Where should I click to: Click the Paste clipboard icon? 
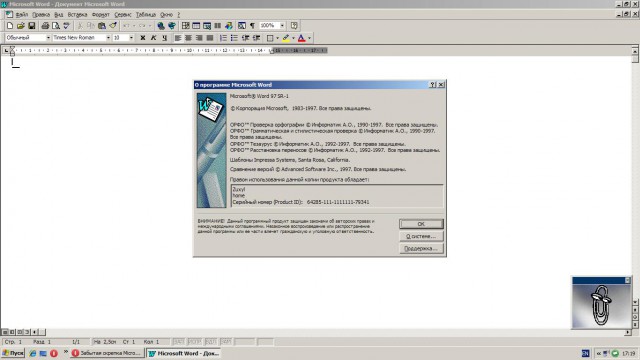102,26
